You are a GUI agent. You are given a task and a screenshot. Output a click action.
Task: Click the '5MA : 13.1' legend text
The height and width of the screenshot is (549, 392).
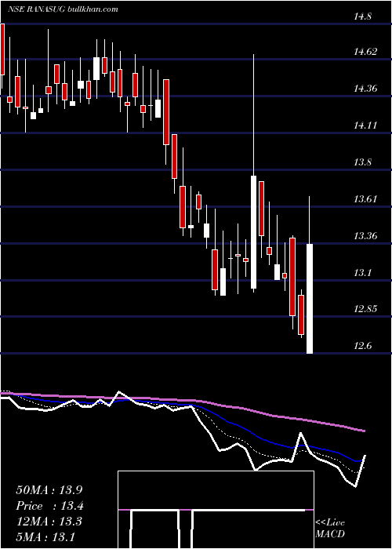[45, 537]
